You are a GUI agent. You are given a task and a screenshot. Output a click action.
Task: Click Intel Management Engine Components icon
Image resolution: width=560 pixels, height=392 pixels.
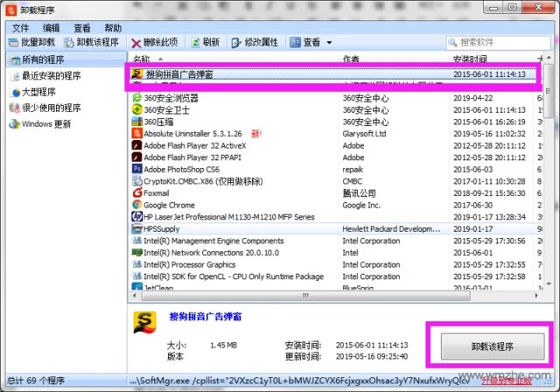pyautogui.click(x=137, y=241)
